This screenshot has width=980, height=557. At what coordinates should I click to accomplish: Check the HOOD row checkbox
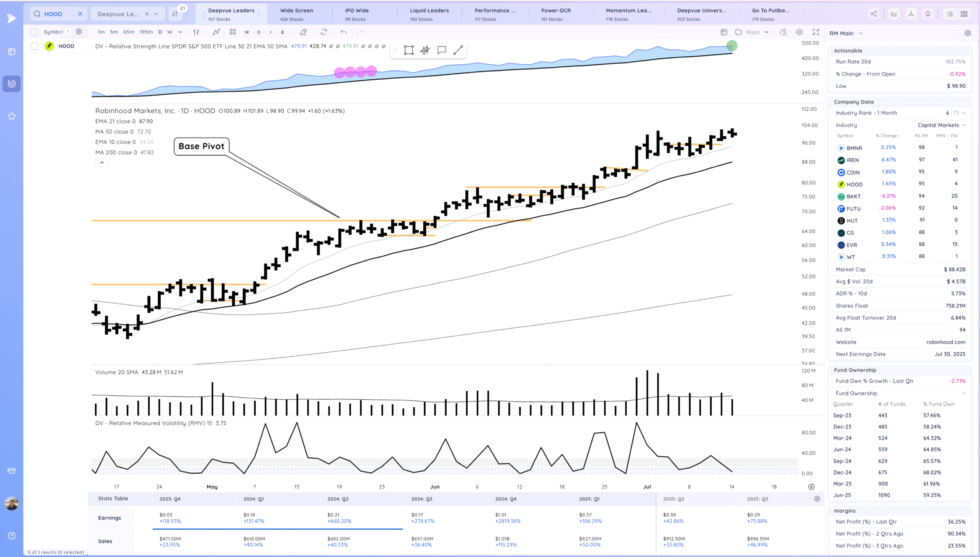tap(34, 46)
